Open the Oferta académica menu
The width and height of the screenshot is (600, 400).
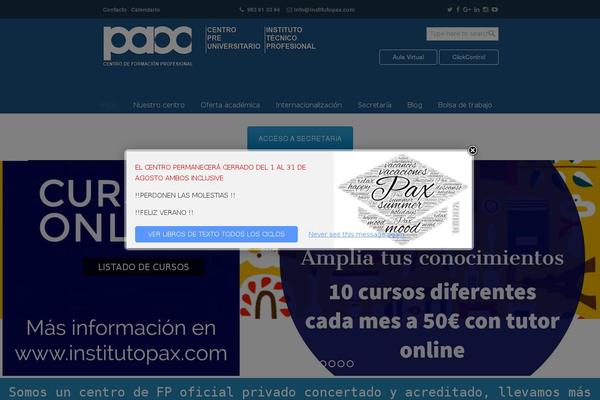click(230, 105)
